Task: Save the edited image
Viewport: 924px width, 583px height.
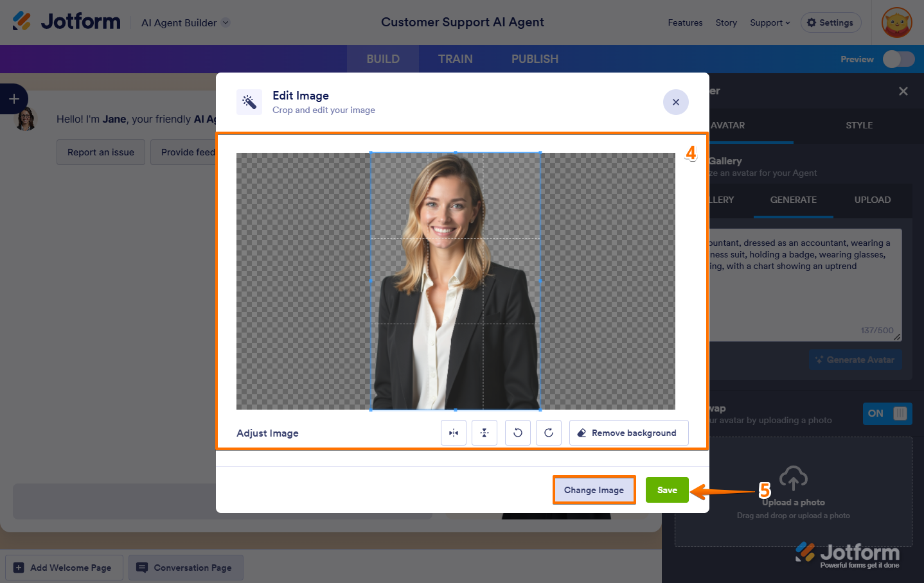Action: (x=667, y=490)
